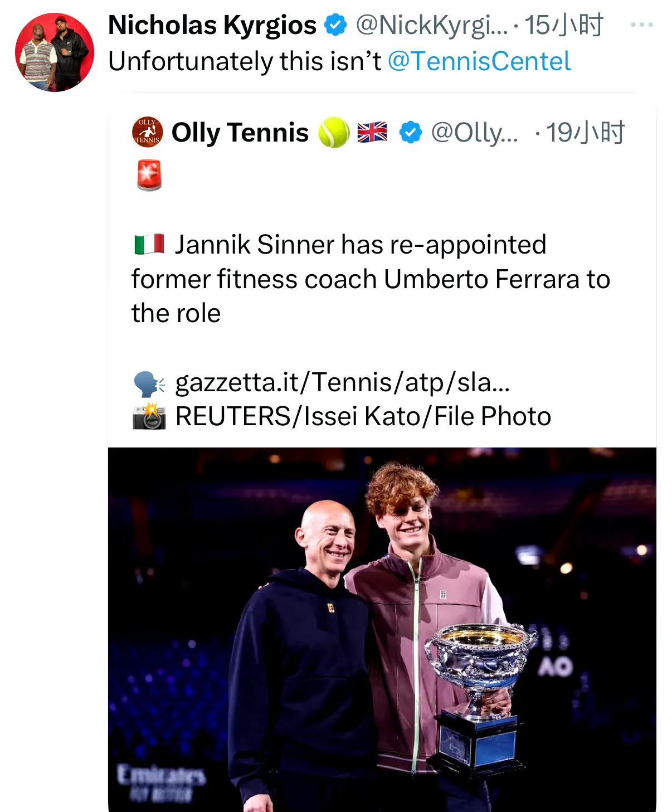Open the @NickKyrgi... handle link

432,25
